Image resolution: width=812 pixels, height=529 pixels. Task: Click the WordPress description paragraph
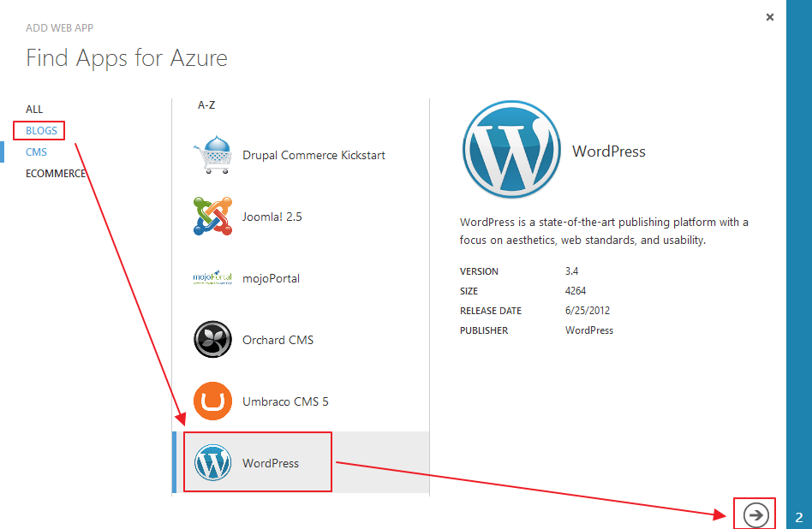coord(604,231)
